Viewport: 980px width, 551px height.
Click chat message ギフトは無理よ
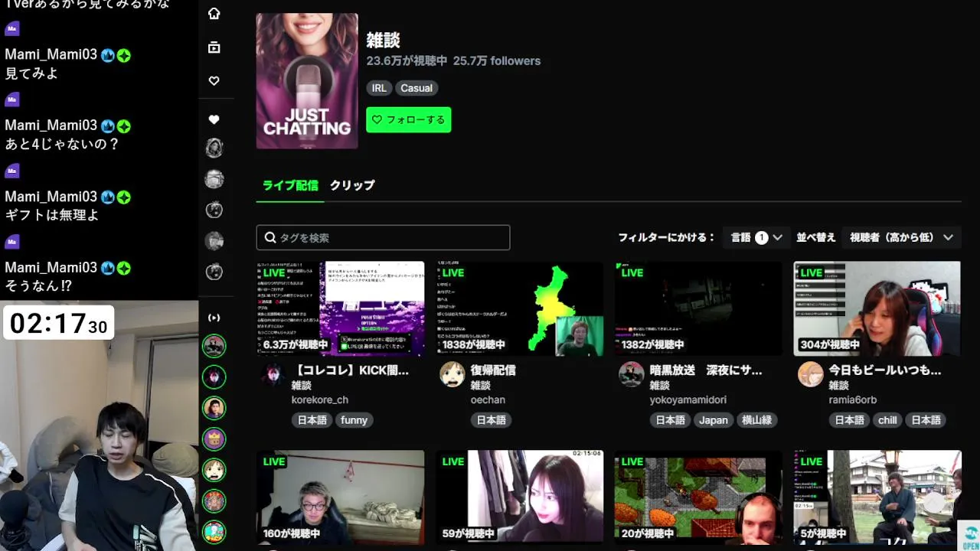pos(52,215)
